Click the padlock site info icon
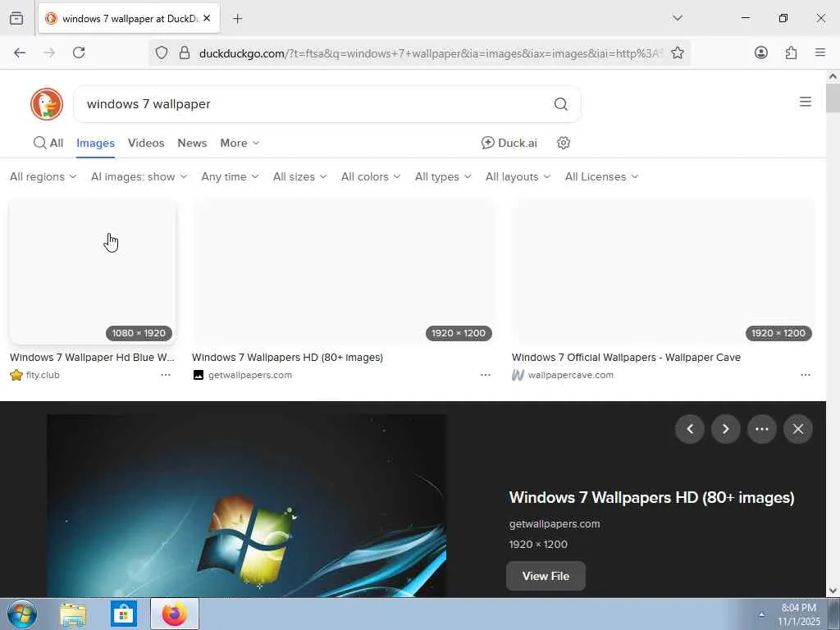Viewport: 840px width, 630px height. (x=185, y=52)
